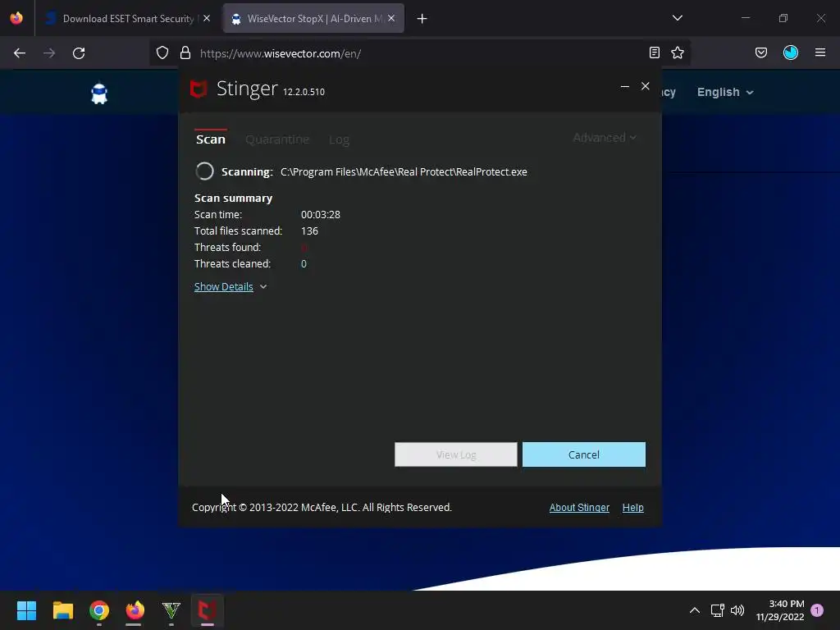Open the network status tray icon
This screenshot has width=840, height=630.
(717, 610)
